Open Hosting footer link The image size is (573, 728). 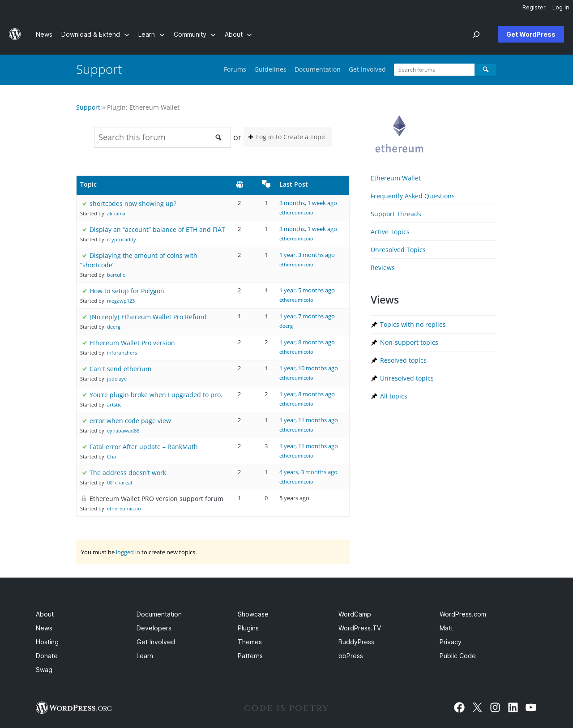click(47, 642)
